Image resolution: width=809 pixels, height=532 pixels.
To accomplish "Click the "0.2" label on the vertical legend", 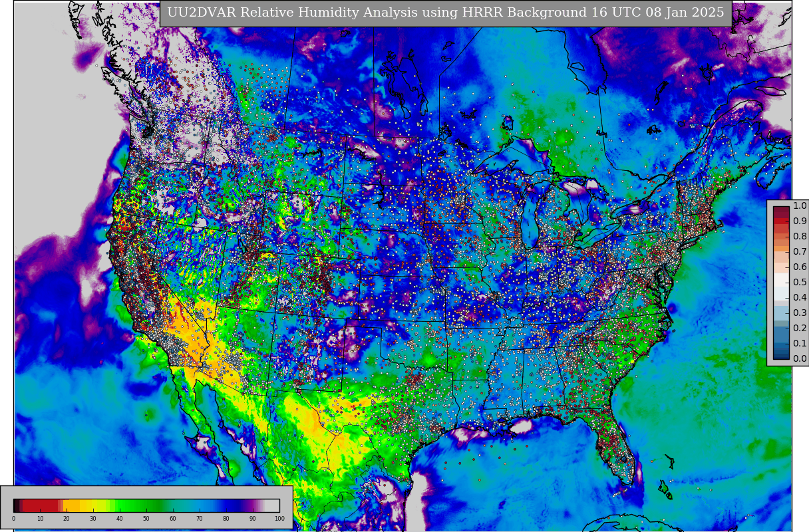I will [800, 329].
